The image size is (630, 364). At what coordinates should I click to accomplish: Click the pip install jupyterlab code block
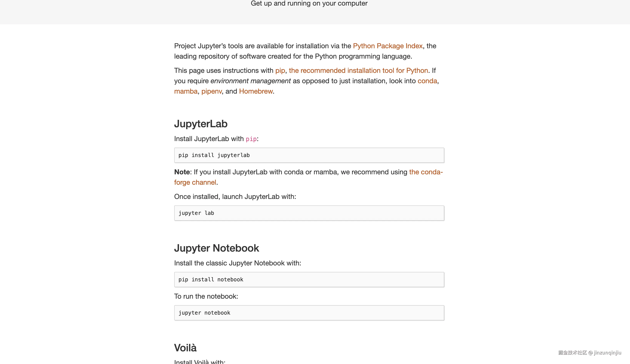309,155
